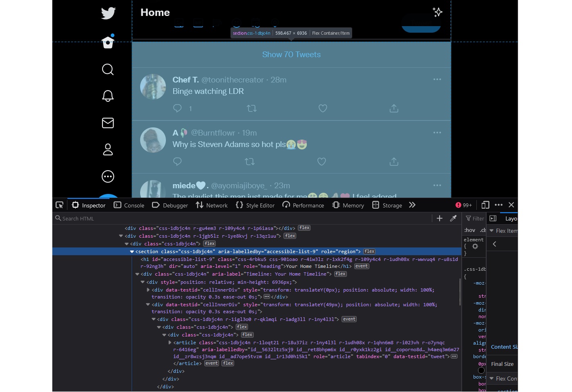Click inside the Search HTML field
The width and height of the screenshot is (572, 392).
123,218
